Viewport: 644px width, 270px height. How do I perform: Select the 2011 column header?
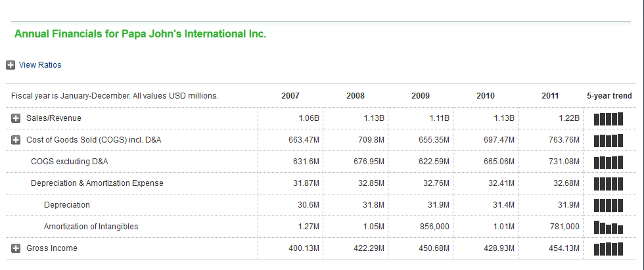[550, 96]
